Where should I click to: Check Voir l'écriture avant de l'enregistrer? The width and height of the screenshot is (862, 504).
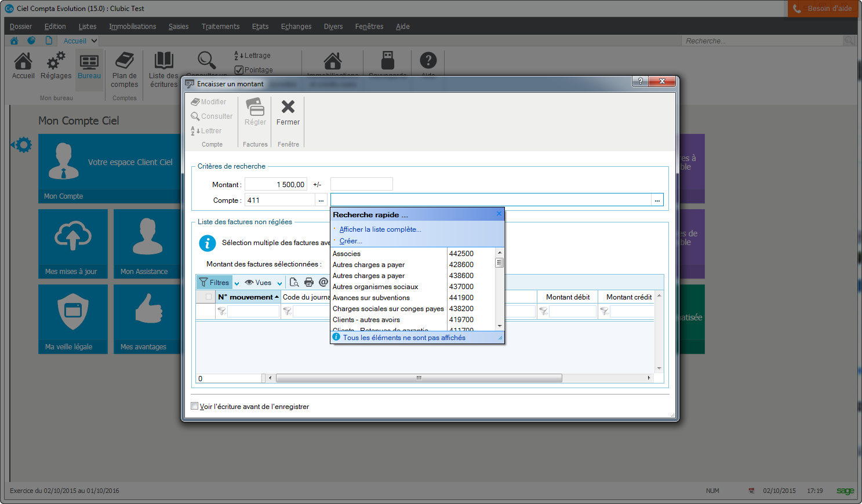195,406
